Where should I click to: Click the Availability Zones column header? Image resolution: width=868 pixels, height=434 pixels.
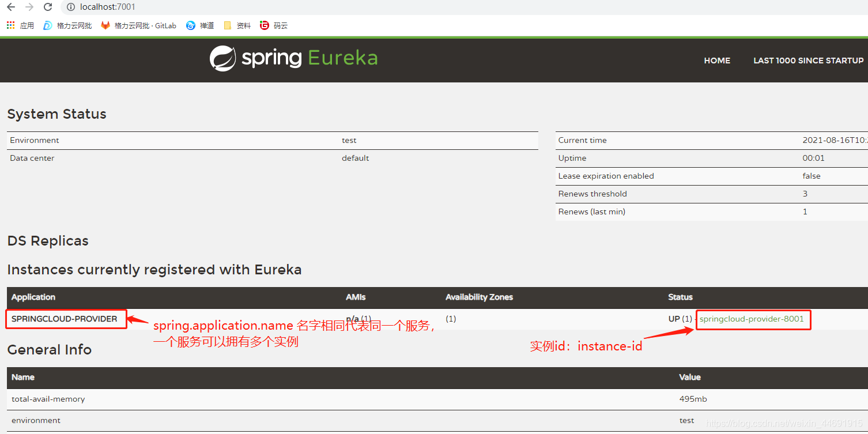click(x=479, y=297)
